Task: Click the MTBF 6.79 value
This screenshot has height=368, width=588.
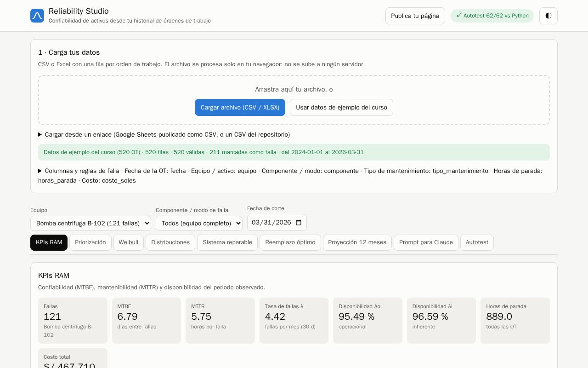Action: (127, 316)
